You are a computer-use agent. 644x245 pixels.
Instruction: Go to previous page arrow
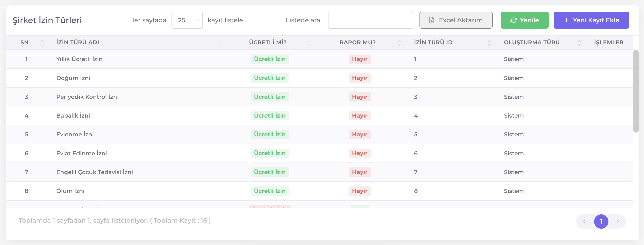click(x=584, y=222)
